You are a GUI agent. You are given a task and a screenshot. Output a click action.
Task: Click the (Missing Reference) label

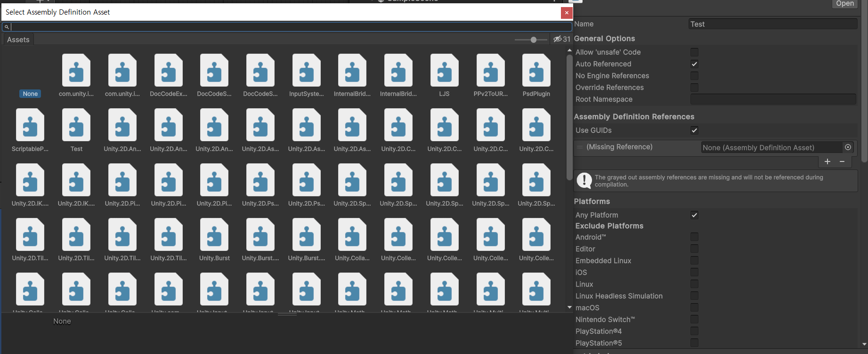coord(619,147)
